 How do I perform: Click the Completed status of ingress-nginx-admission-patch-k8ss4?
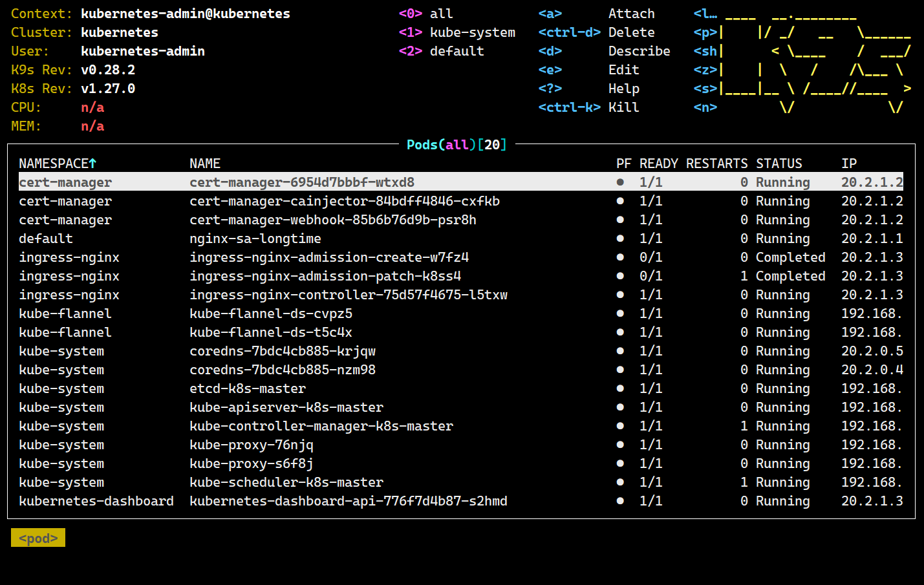click(x=791, y=276)
